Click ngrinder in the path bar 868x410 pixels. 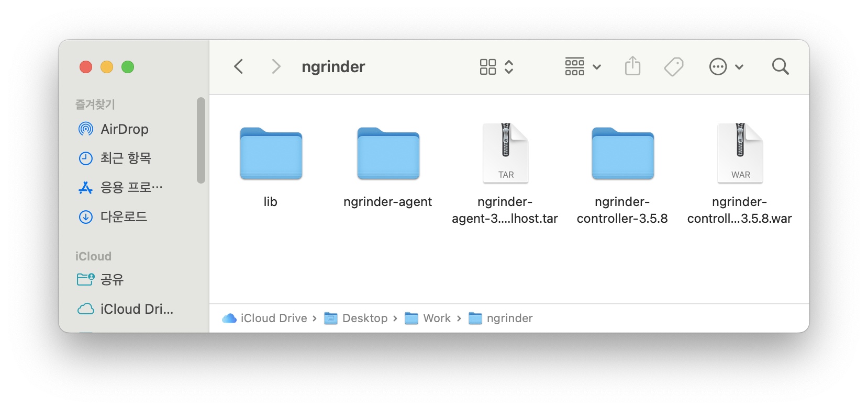pos(500,318)
